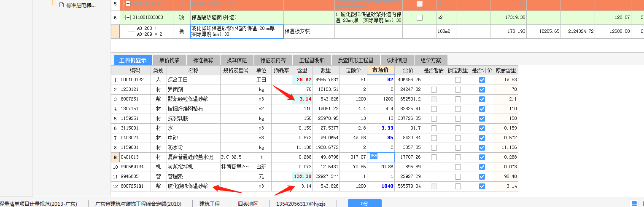Collapse item 011001003003 with the minus box

pyautogui.click(x=128, y=18)
